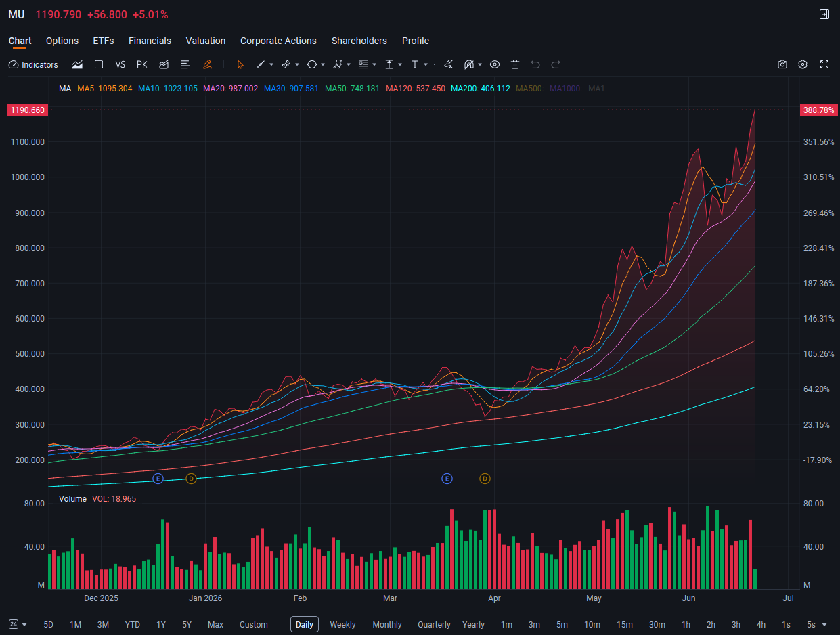Viewport: 840px width, 635px height.
Task: Select the text annotation tool
Action: (415, 64)
